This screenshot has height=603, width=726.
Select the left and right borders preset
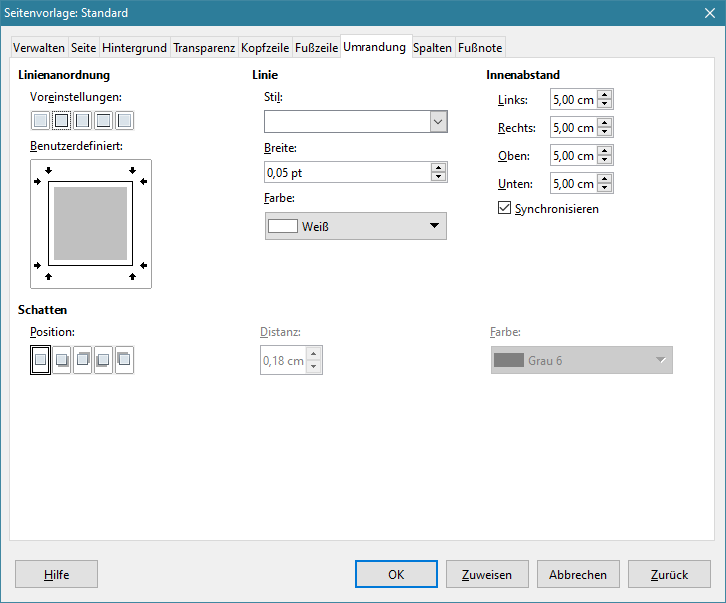tap(82, 120)
